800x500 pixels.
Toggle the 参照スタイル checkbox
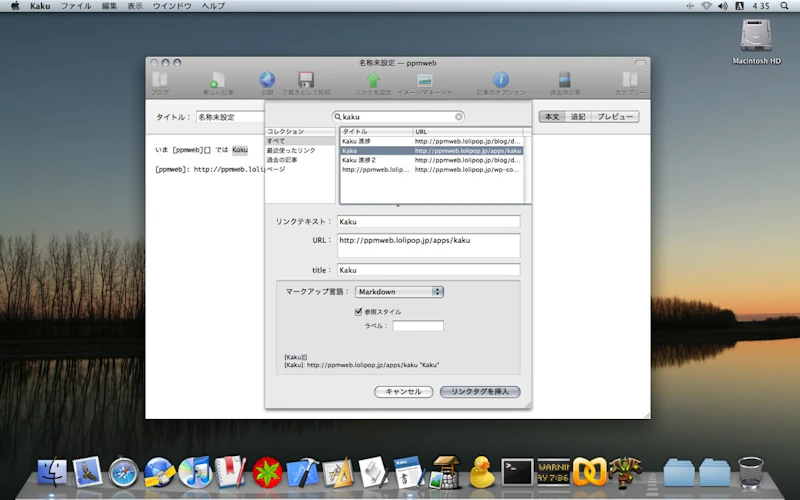(x=359, y=312)
